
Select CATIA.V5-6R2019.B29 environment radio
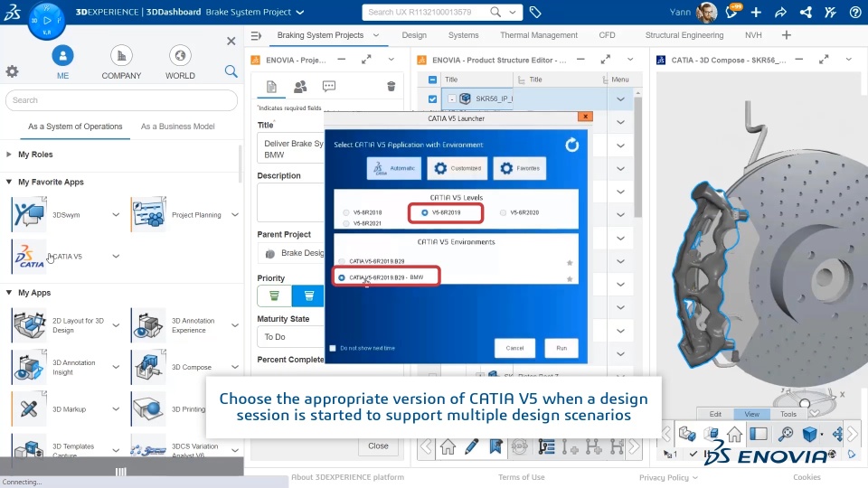[342, 261]
